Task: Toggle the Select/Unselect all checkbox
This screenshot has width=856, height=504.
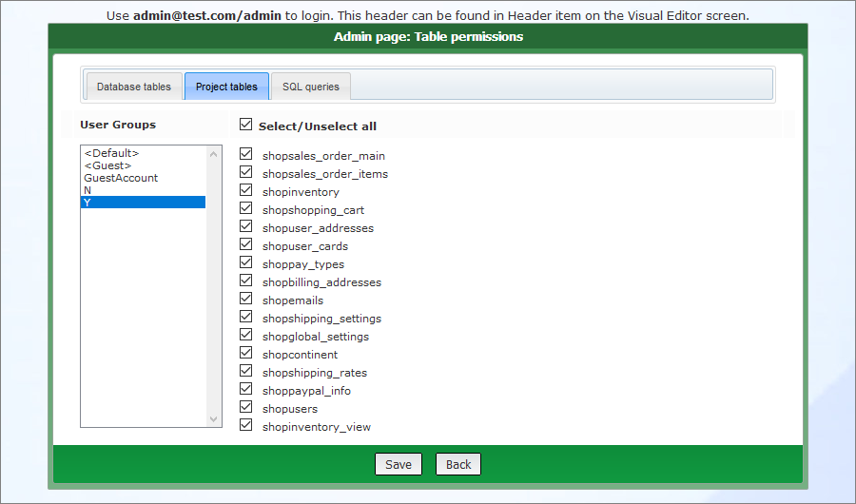Action: click(x=245, y=125)
